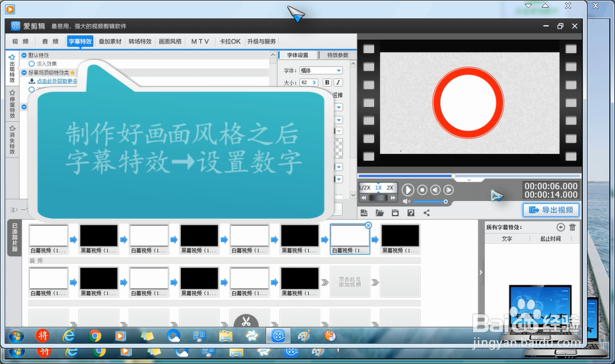This screenshot has height=364, width=615.
Task: Delete subtitle effect with the trash icon
Action: [572, 227]
